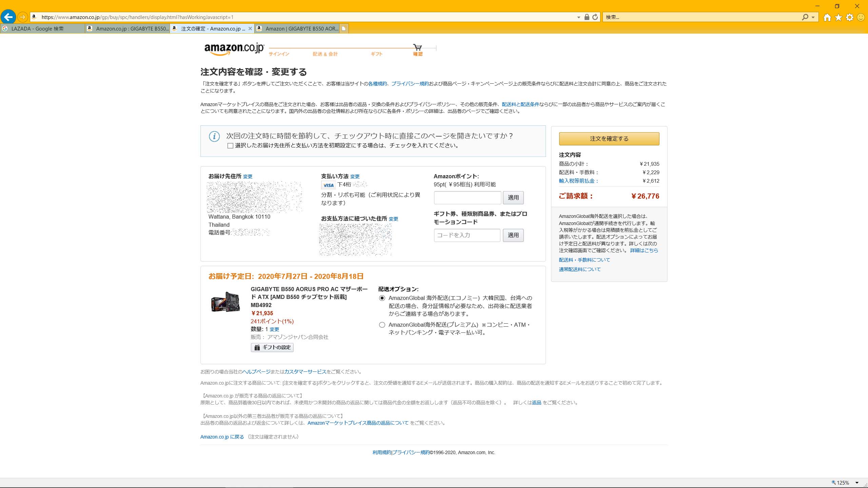Focus the Amazon points input field
The image size is (868, 488).
click(467, 198)
